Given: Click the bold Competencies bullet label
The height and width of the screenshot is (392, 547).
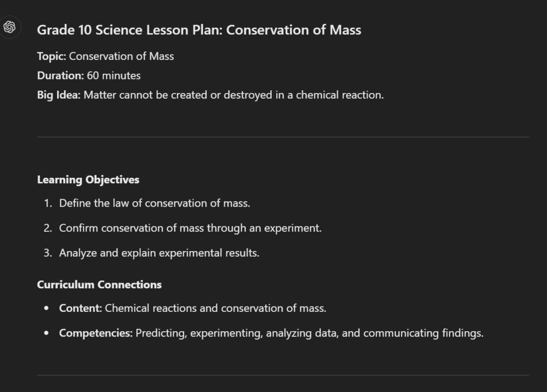Looking at the screenshot, I should pyautogui.click(x=96, y=333).
